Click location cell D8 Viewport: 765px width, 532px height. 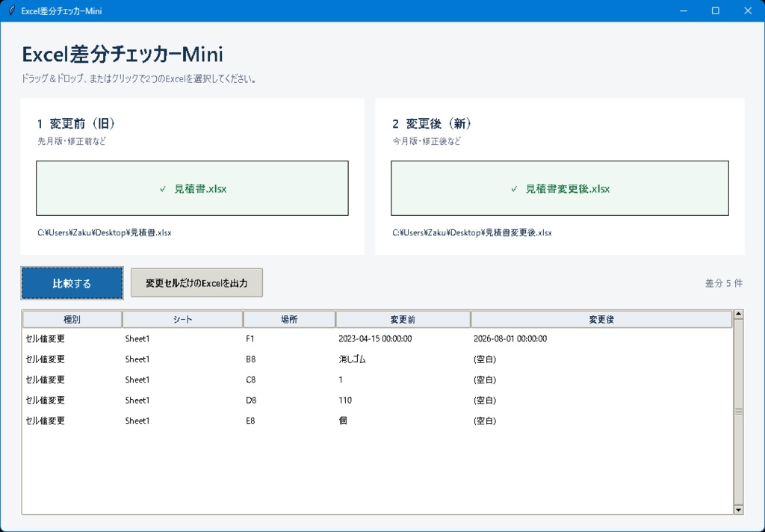tap(251, 400)
